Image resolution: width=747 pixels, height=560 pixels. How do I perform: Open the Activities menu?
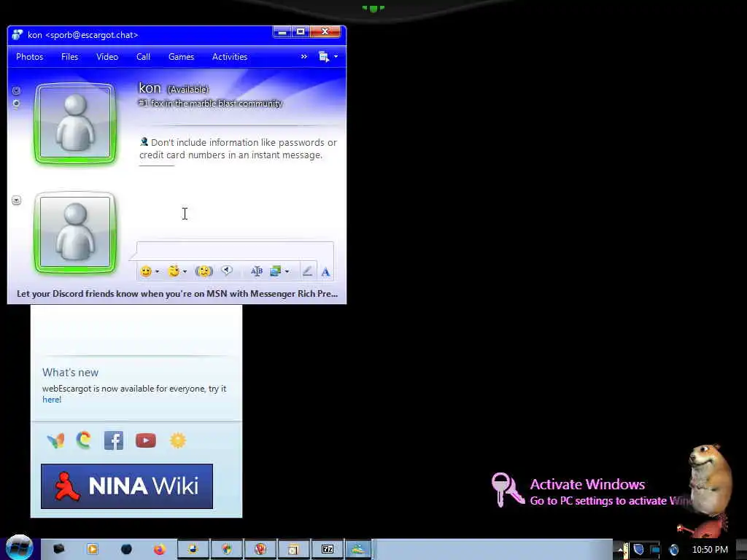[230, 57]
